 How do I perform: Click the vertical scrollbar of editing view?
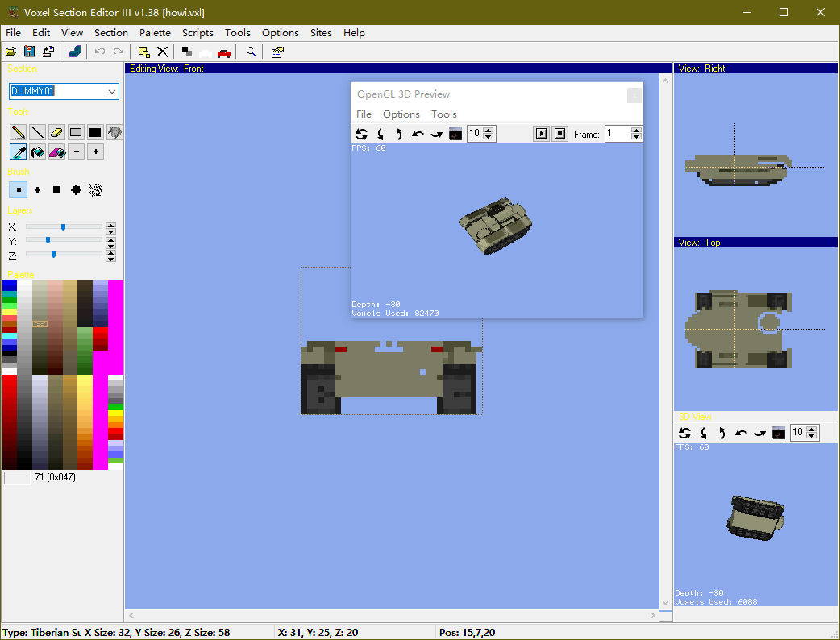pyautogui.click(x=665, y=341)
